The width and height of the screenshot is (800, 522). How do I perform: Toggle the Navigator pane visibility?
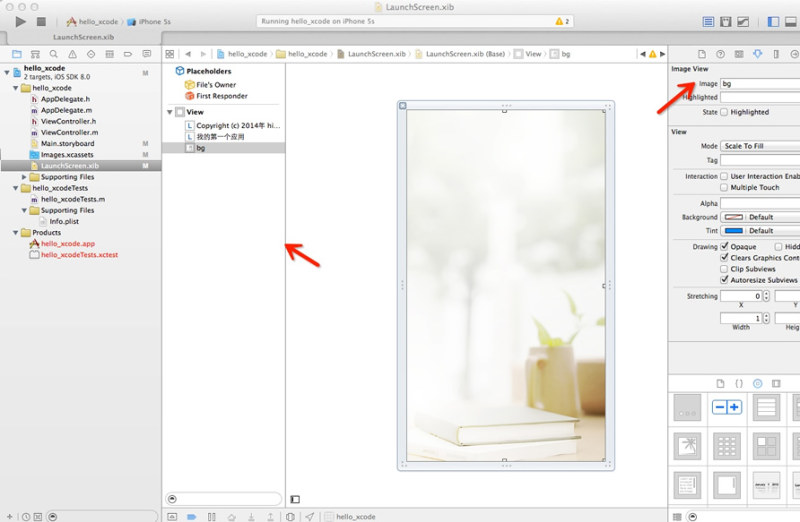[773, 21]
